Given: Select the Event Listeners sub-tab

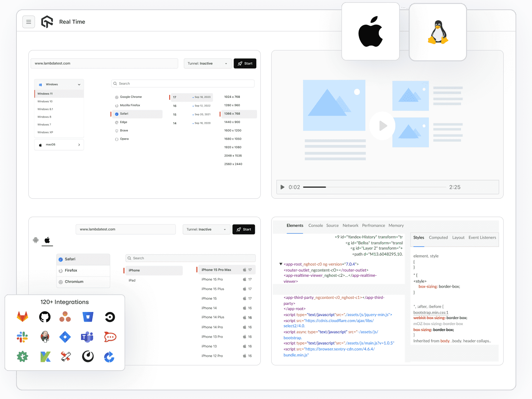Looking at the screenshot, I should click(482, 238).
